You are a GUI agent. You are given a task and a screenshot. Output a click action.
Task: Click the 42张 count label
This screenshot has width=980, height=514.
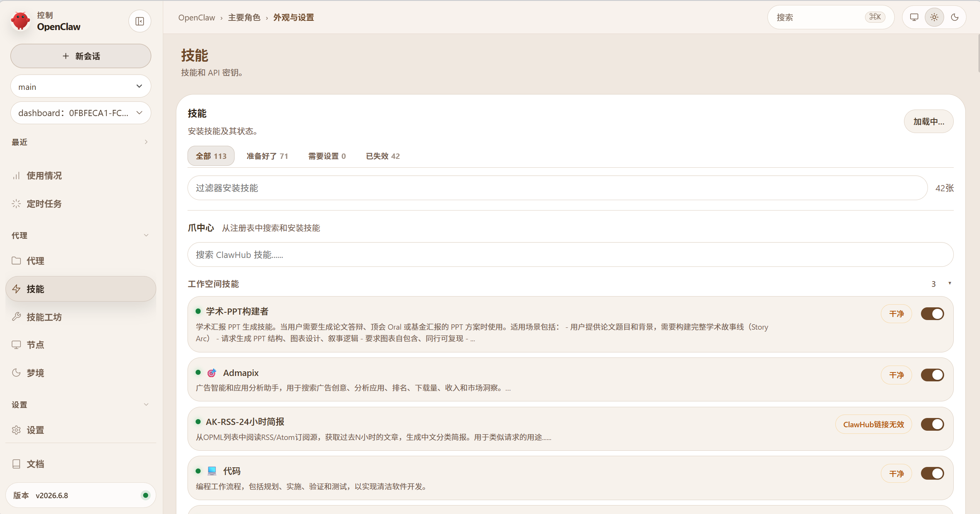tap(945, 189)
